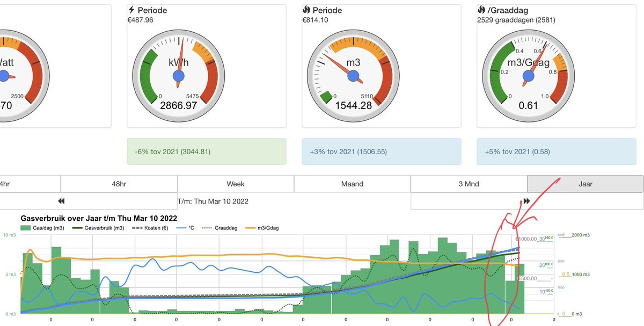Switch to the 3 Mnd period tab
Viewport: 644px width, 326px height.
coord(469,184)
